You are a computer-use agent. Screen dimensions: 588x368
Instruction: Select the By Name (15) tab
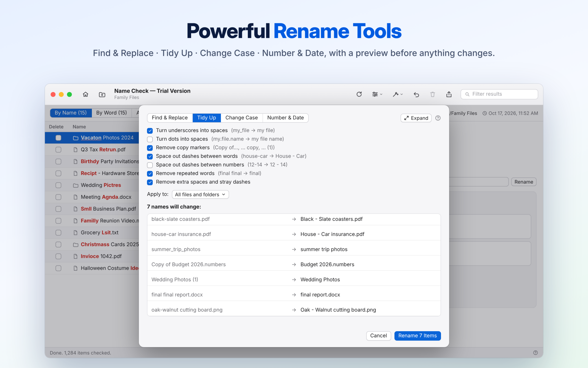click(71, 113)
